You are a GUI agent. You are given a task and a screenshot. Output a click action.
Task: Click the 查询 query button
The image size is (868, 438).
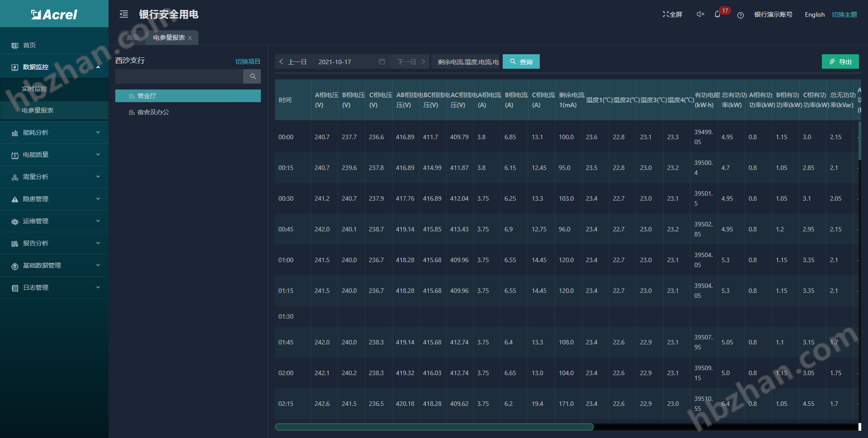point(521,61)
